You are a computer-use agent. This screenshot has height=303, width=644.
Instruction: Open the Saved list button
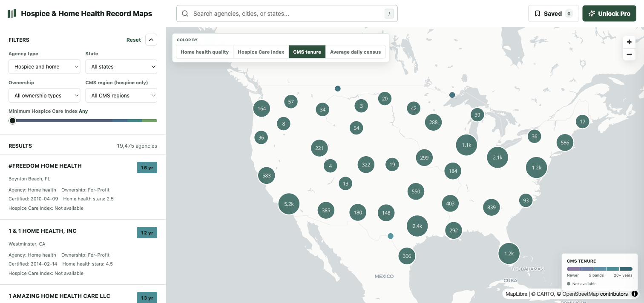click(x=553, y=14)
